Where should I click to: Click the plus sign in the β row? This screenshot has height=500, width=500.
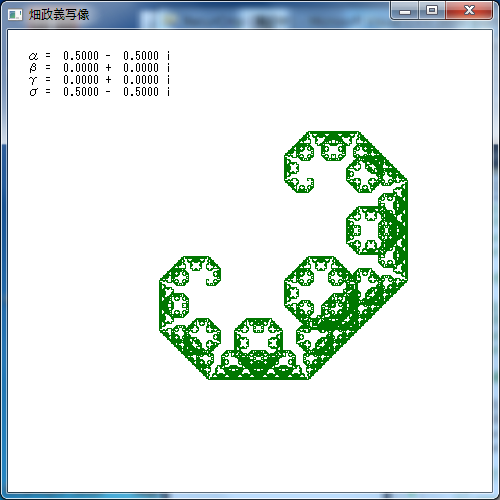pyautogui.click(x=108, y=68)
